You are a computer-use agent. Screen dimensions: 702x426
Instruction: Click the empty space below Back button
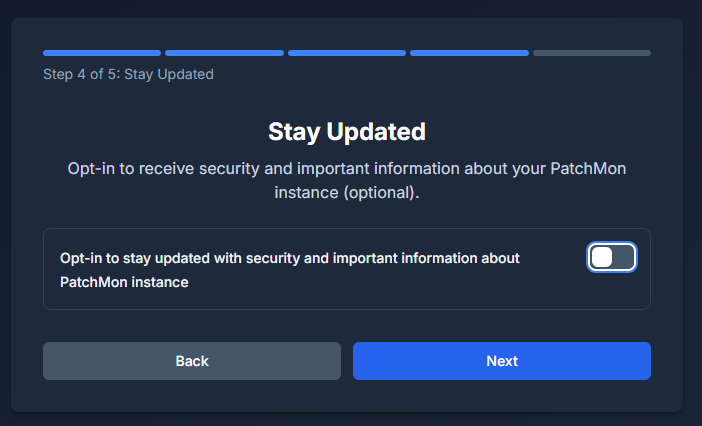click(x=192, y=396)
